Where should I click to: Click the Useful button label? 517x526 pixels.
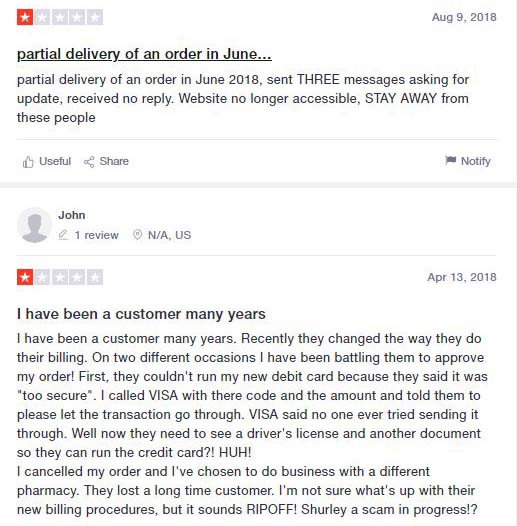pos(55,161)
